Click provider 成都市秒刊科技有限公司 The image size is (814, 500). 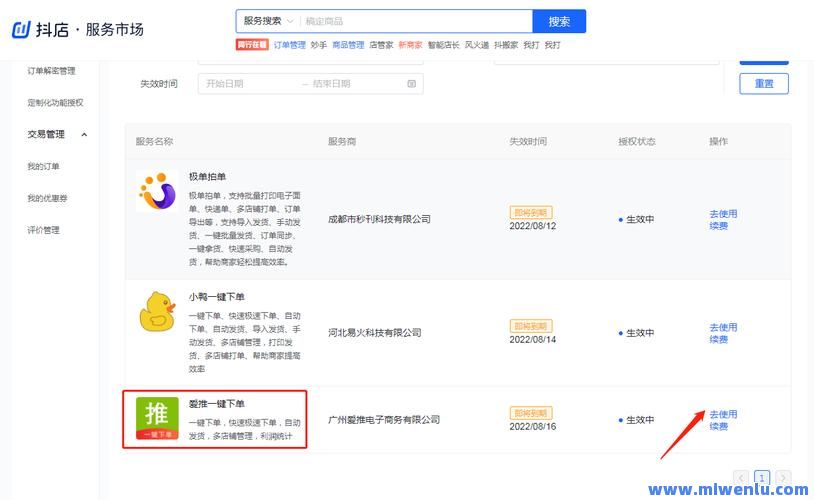tap(379, 219)
